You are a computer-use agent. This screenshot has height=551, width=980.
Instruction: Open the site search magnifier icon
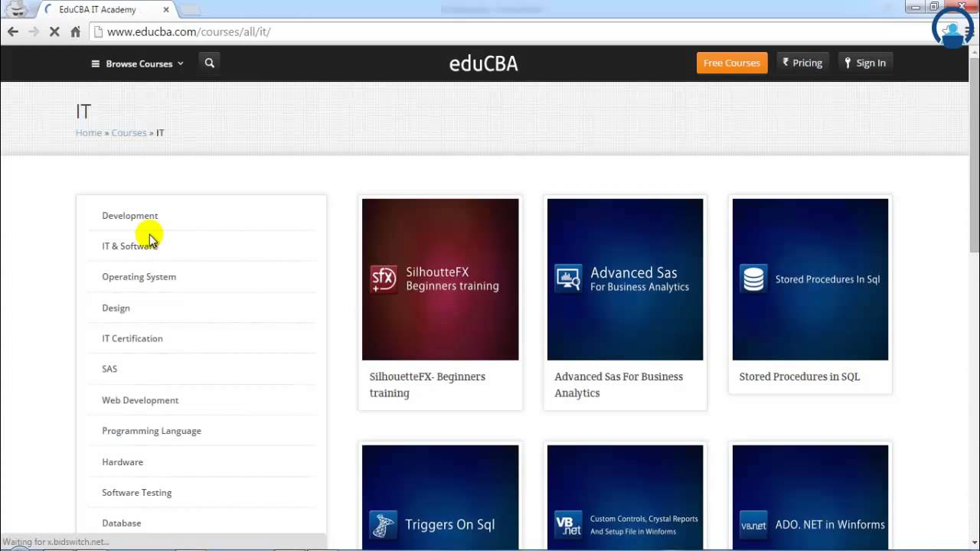(210, 63)
